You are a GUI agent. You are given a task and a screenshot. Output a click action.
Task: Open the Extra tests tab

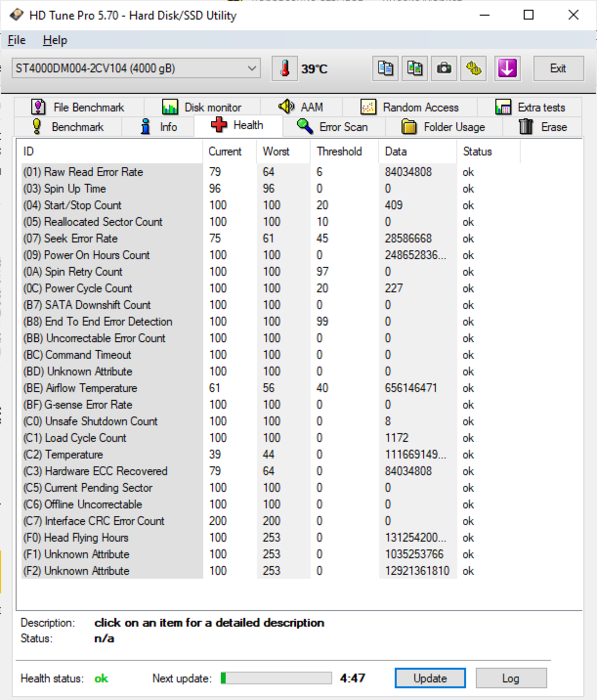530,107
